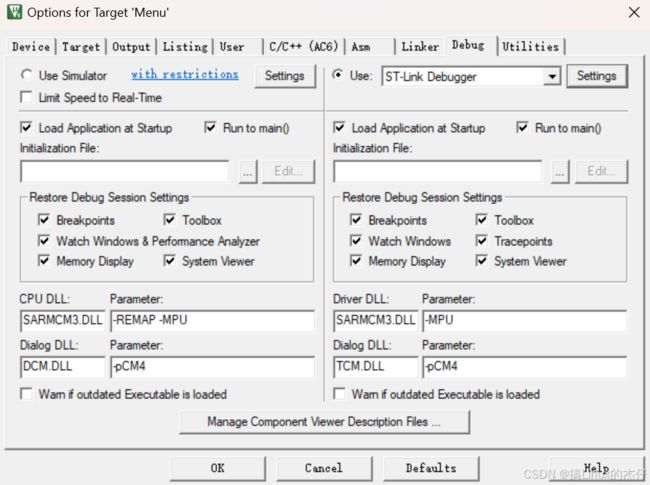The image size is (650, 485).
Task: Click the Cancel button
Action: (324, 468)
